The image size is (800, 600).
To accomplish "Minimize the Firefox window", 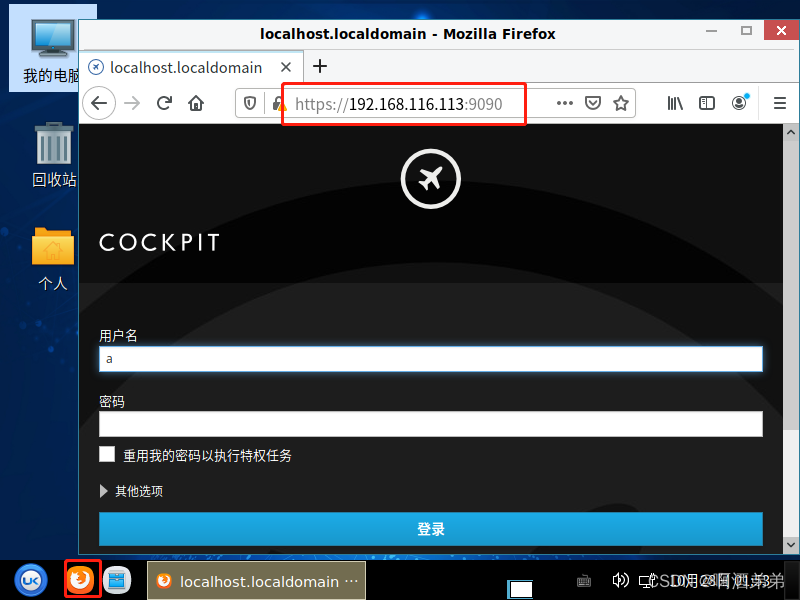I will pyautogui.click(x=711, y=31).
